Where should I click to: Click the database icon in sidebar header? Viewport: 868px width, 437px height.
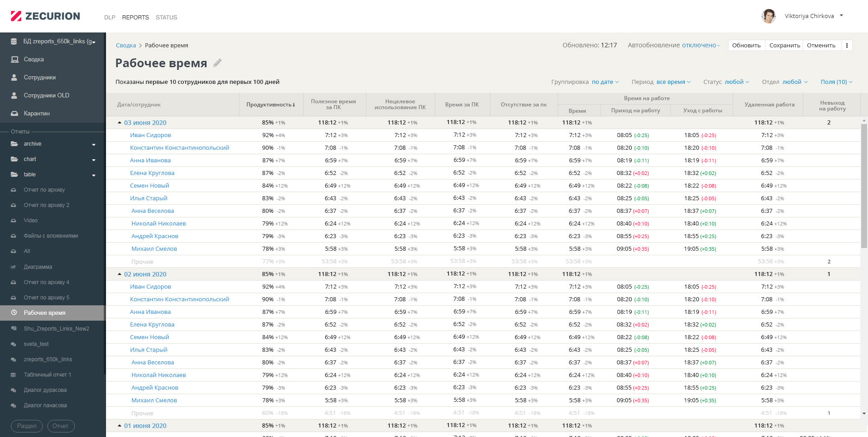click(14, 41)
